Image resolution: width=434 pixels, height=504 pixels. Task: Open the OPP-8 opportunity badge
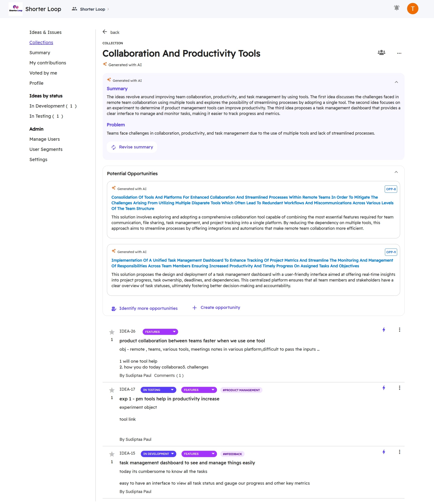point(391,189)
